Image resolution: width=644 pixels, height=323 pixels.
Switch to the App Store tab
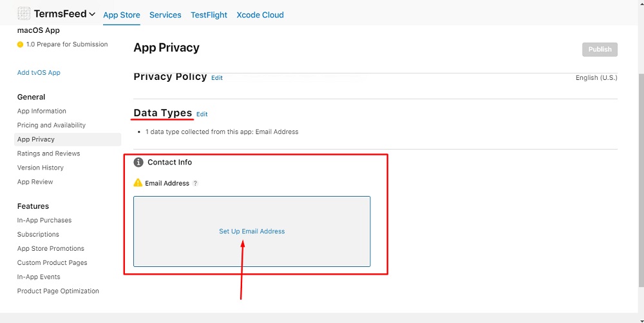click(x=122, y=15)
